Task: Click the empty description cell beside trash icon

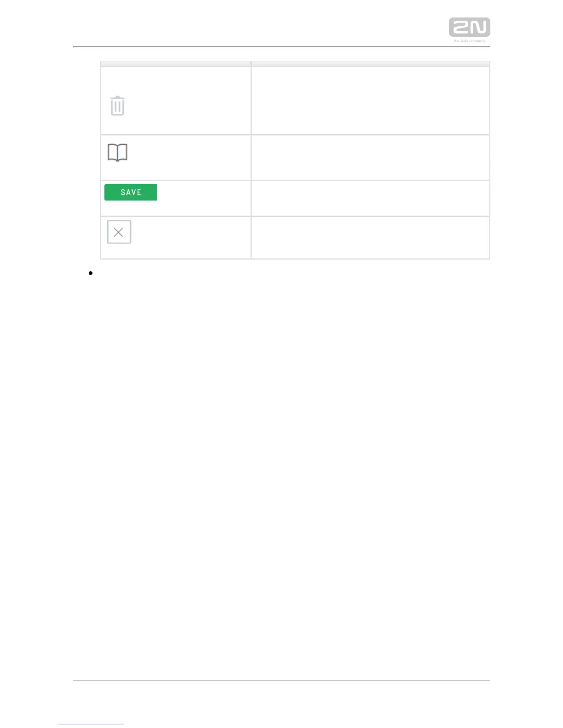Action: 370,101
